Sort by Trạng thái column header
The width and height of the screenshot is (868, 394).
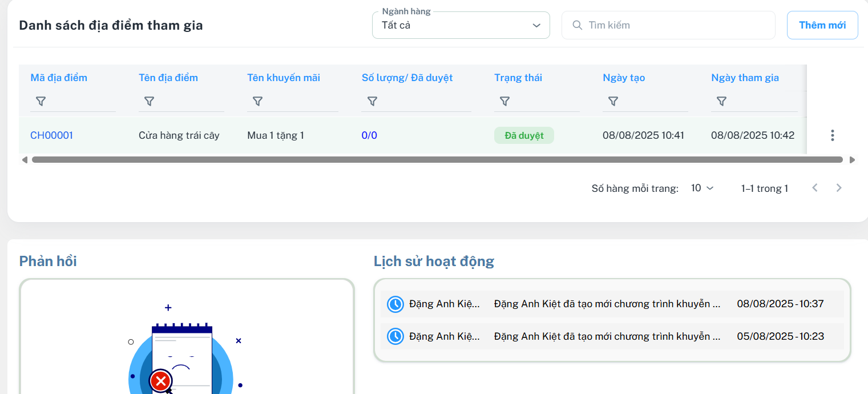point(518,78)
